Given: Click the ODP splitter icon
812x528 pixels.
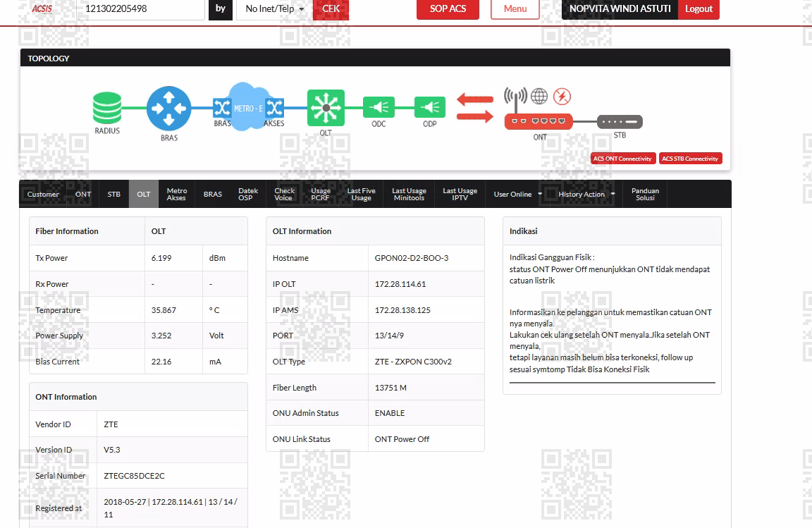Looking at the screenshot, I should coord(429,107).
